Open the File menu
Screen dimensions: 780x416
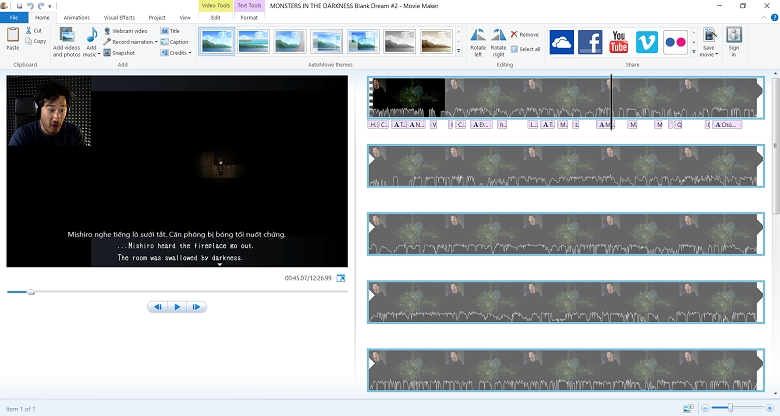click(x=14, y=17)
